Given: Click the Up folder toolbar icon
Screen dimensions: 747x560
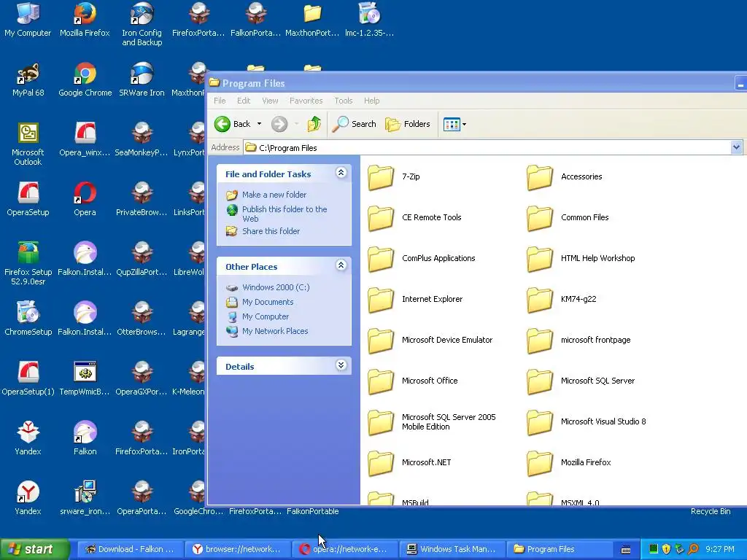Looking at the screenshot, I should [x=314, y=124].
